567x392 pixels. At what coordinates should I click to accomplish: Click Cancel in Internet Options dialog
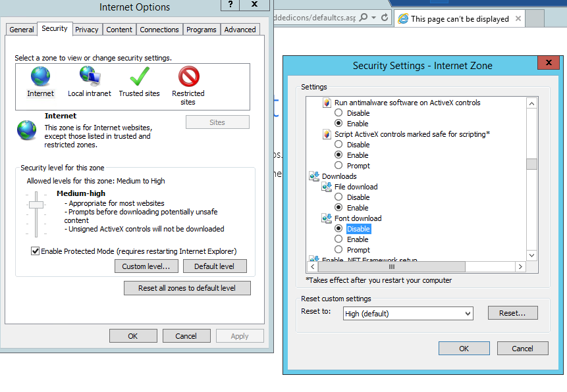(x=186, y=336)
